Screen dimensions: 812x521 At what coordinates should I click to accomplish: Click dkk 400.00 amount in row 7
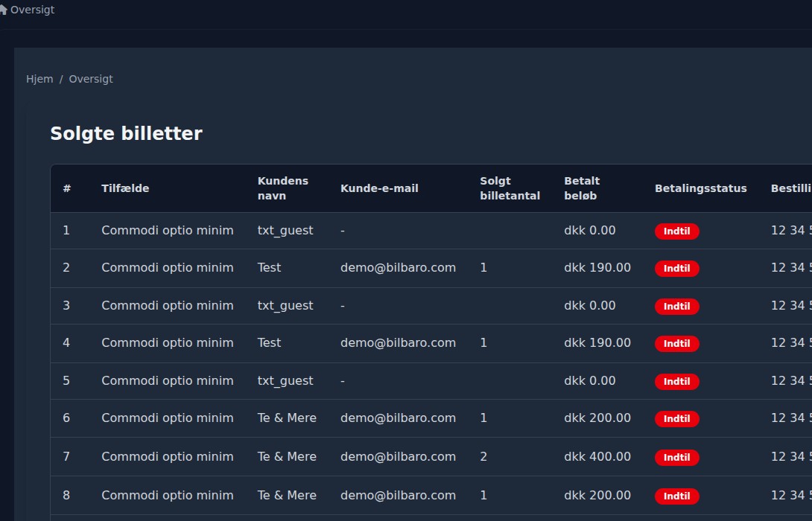coord(597,456)
